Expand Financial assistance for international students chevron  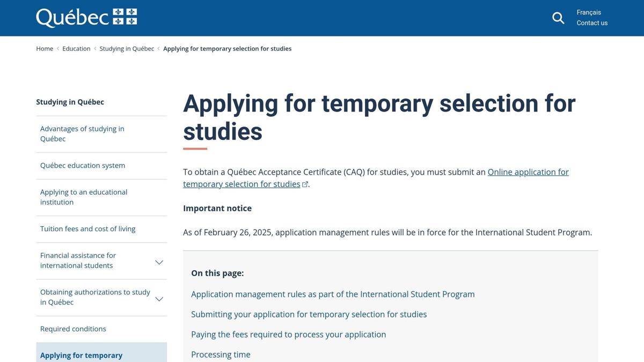coord(159,262)
